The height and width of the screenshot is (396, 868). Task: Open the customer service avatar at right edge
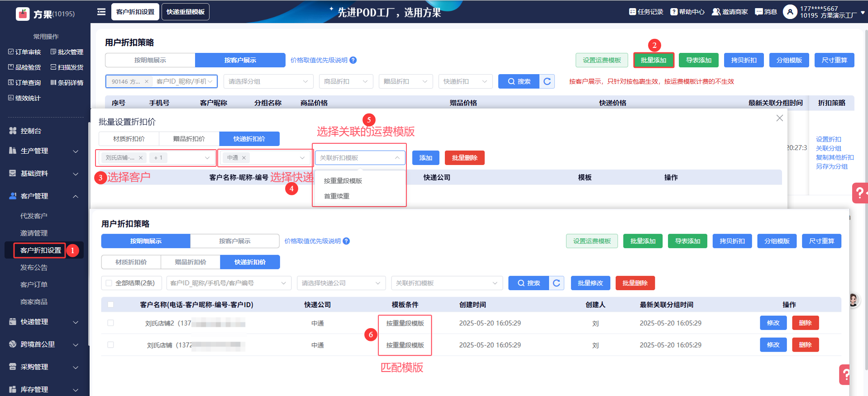pyautogui.click(x=854, y=300)
